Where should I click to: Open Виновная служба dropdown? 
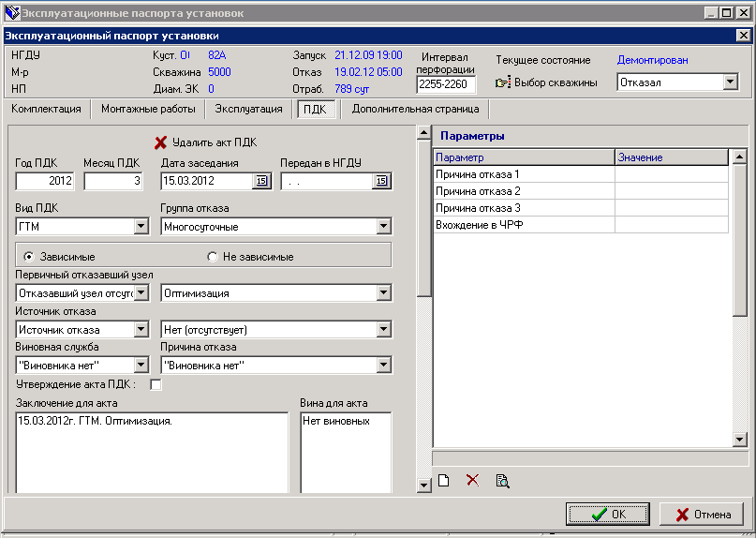pos(141,366)
